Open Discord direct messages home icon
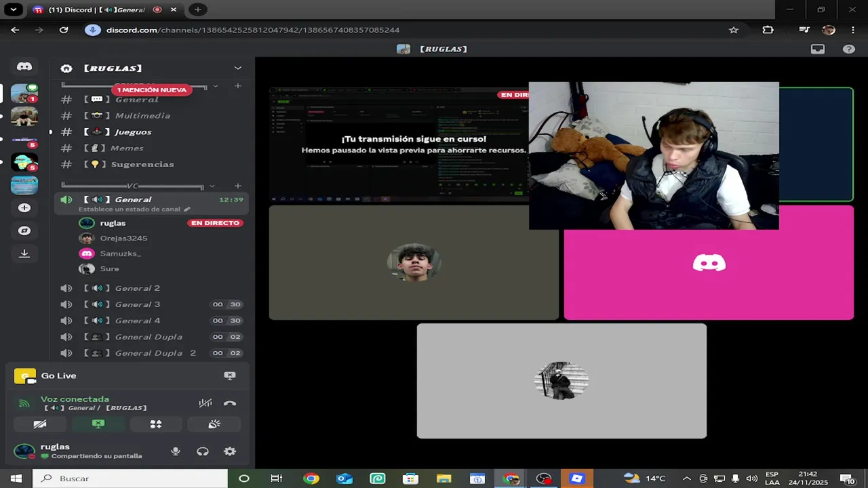This screenshot has height=488, width=868. click(x=24, y=66)
